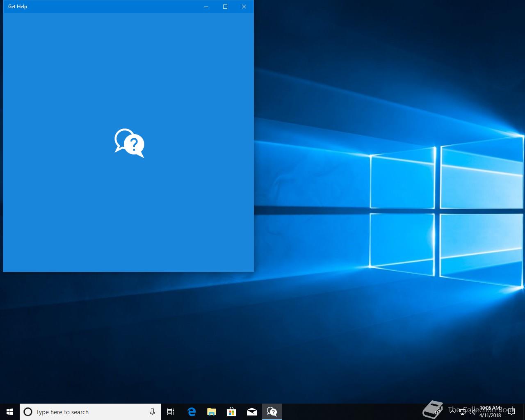Open the People icon in system tray
525x420 pixels.
(x=438, y=412)
